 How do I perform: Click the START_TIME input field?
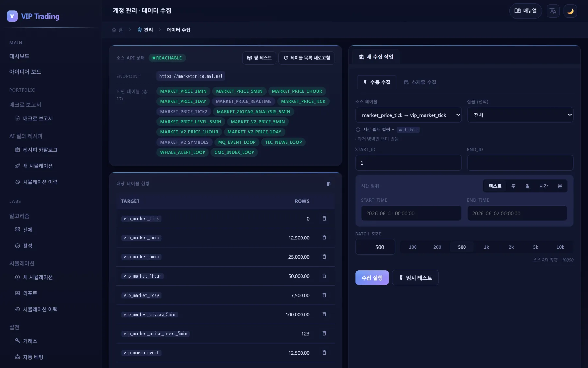pos(411,213)
